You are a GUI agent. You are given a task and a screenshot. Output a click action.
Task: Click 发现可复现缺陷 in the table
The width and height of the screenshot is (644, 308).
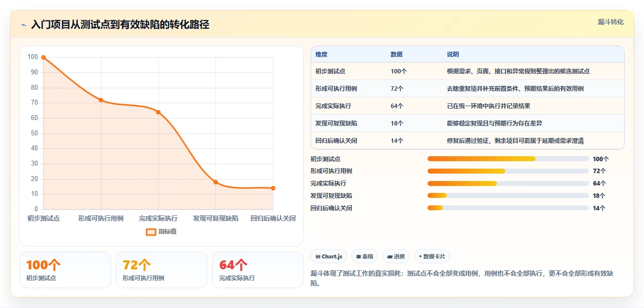click(336, 123)
